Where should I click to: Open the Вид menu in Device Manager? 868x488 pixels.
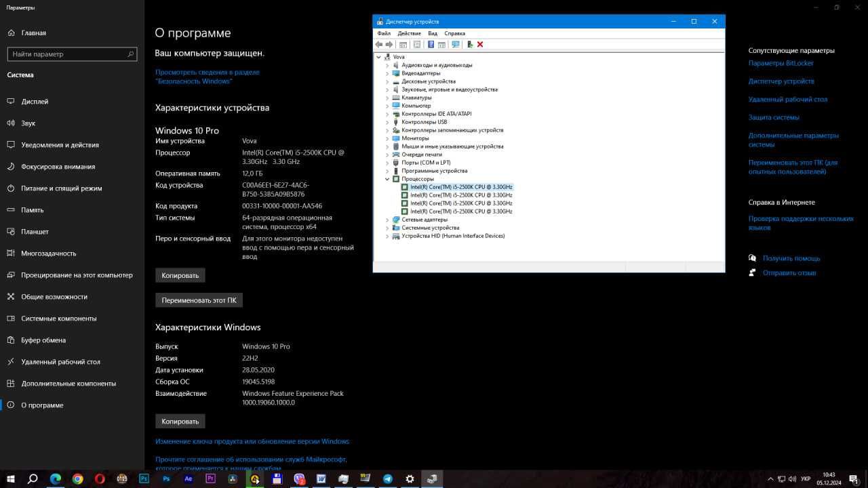coord(433,33)
